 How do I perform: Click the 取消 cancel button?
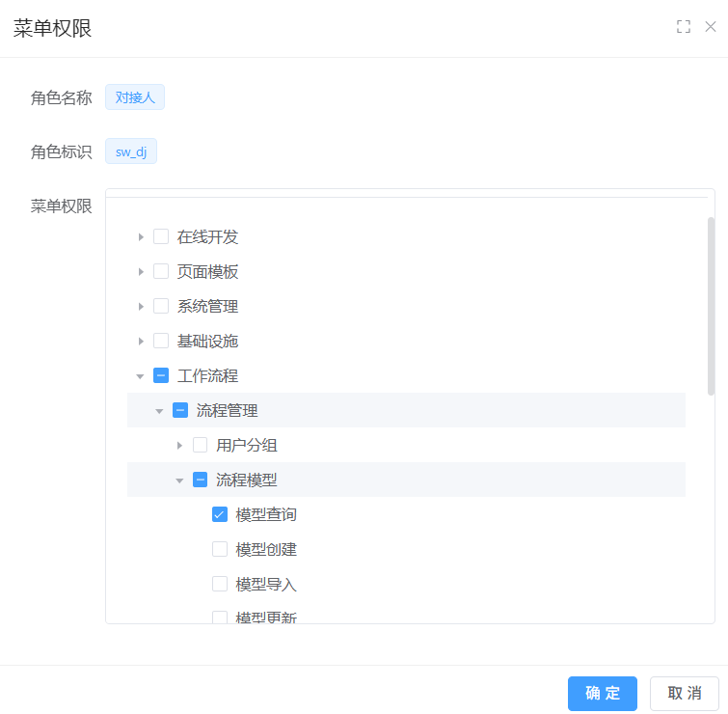click(685, 693)
